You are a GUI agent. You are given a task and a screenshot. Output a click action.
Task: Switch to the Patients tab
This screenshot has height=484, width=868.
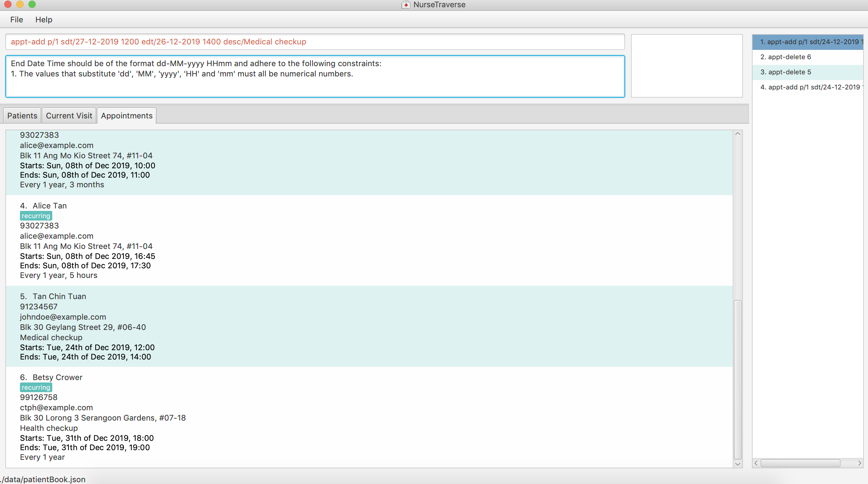[22, 115]
